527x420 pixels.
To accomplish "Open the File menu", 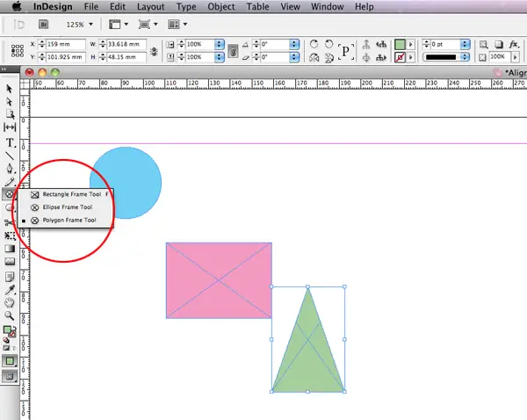I will [x=91, y=7].
